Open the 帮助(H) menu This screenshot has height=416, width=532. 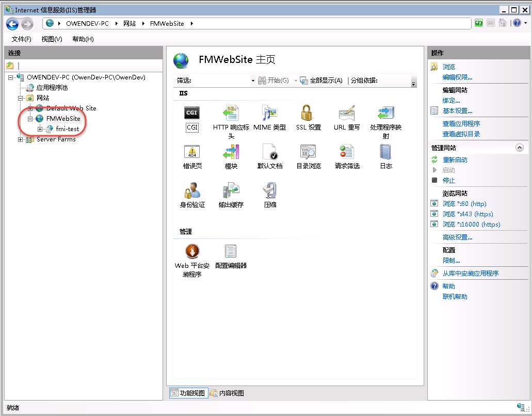tap(83, 39)
